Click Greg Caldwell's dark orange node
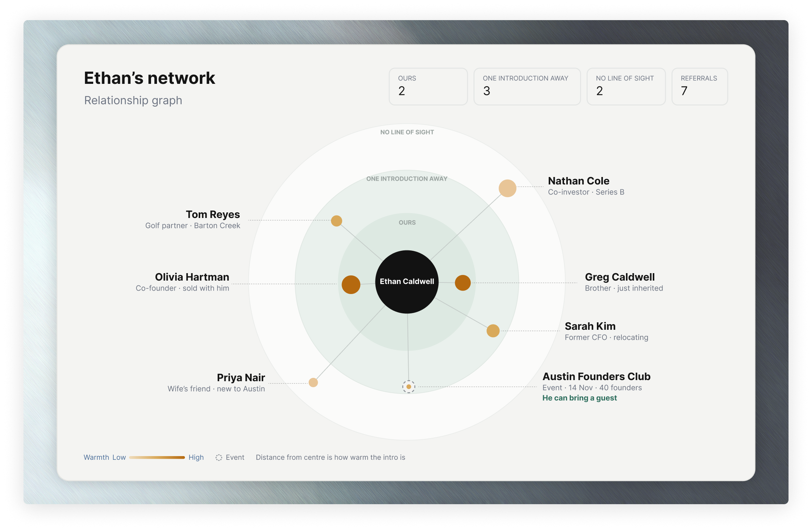This screenshot has height=531, width=812. [x=463, y=283]
